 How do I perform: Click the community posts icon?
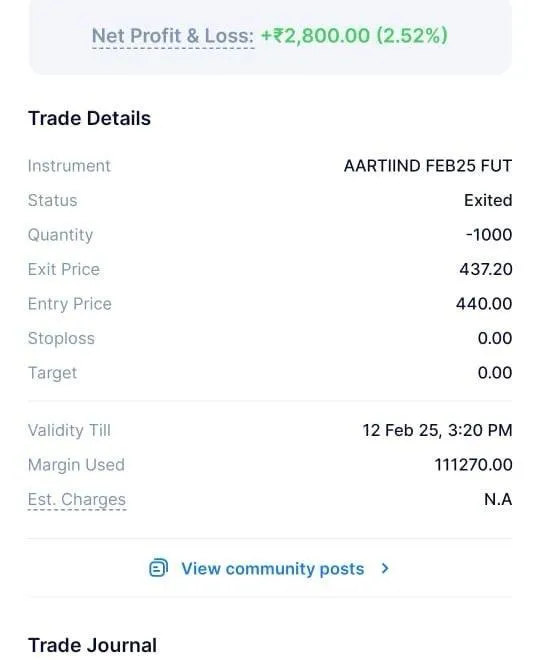pos(158,568)
